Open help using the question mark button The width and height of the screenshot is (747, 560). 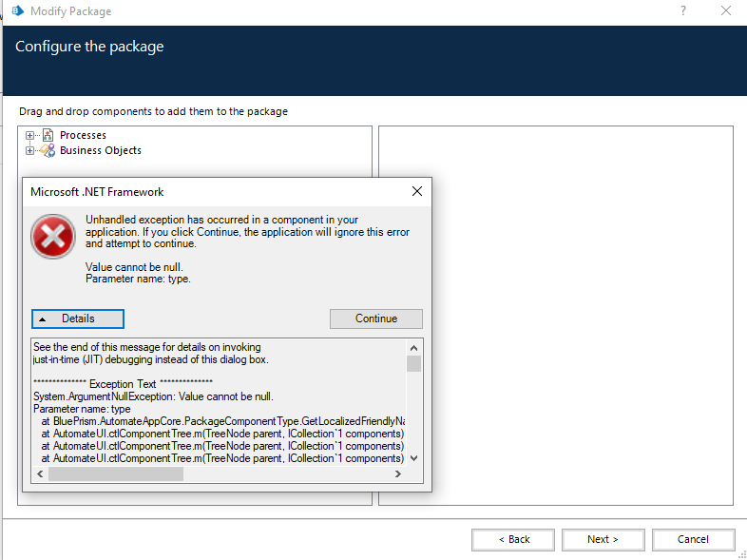[x=683, y=11]
